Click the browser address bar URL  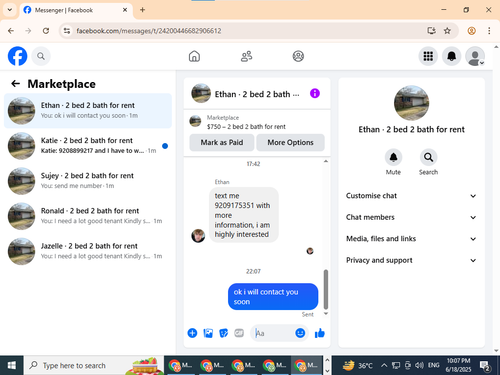149,31
